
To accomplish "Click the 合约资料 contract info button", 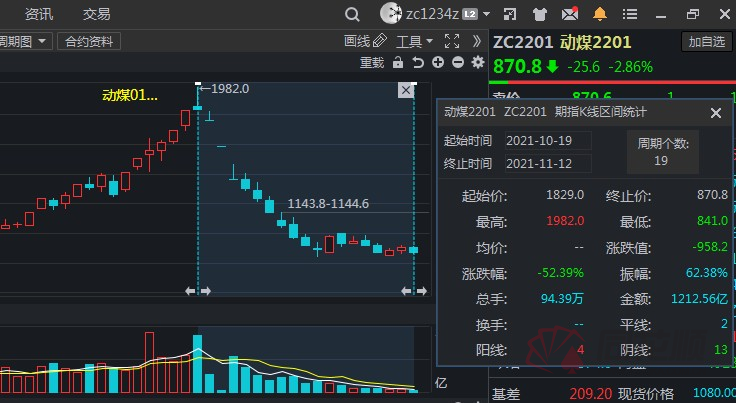I will (90, 41).
